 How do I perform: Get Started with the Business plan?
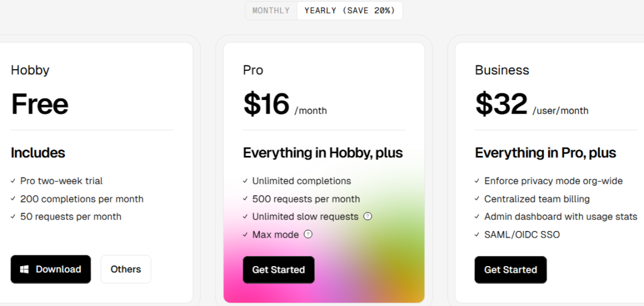pos(510,270)
